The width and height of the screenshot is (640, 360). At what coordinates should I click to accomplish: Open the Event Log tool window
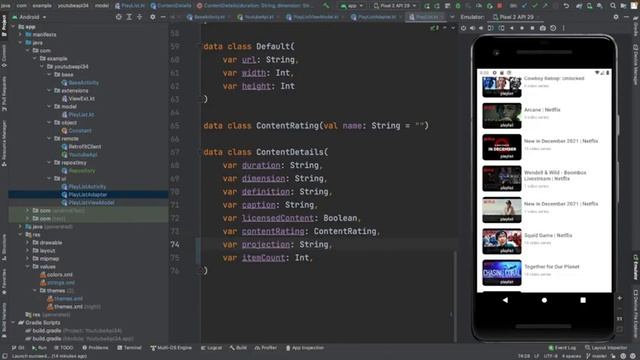coord(562,348)
